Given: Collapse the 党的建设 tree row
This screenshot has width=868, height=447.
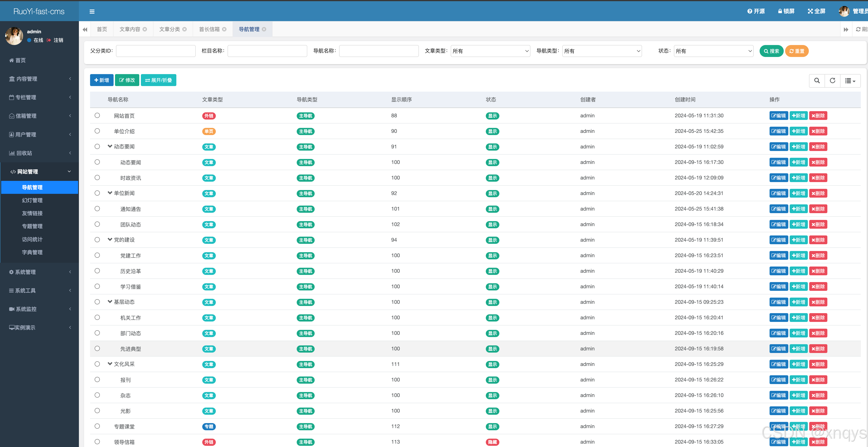Looking at the screenshot, I should point(110,239).
